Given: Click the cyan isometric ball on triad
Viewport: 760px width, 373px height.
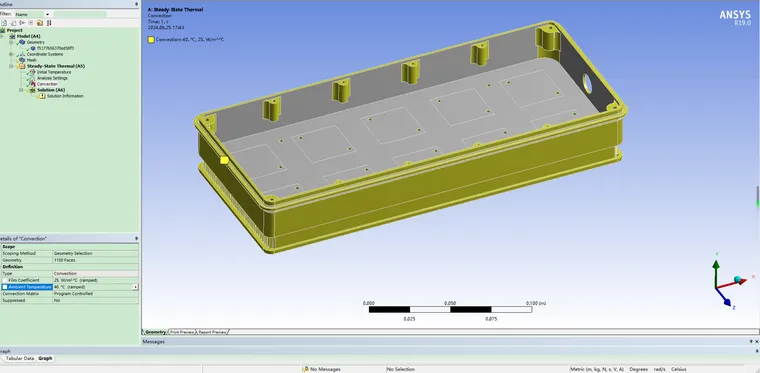Looking at the screenshot, I should coord(738,280).
